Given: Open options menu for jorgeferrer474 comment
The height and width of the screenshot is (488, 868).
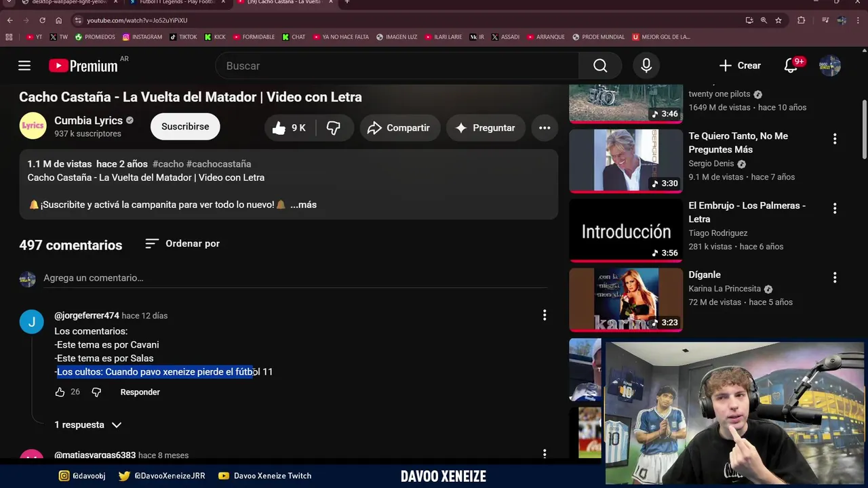Looking at the screenshot, I should click(545, 315).
